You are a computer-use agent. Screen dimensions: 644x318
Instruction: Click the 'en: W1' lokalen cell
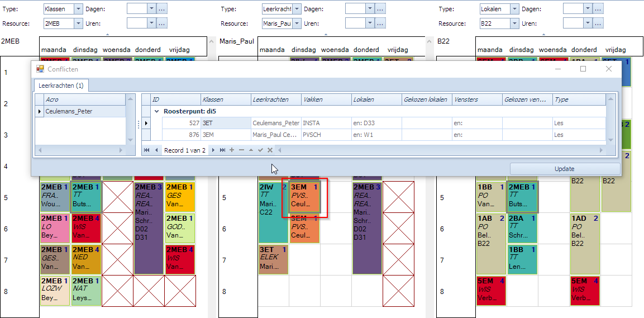click(x=376, y=135)
